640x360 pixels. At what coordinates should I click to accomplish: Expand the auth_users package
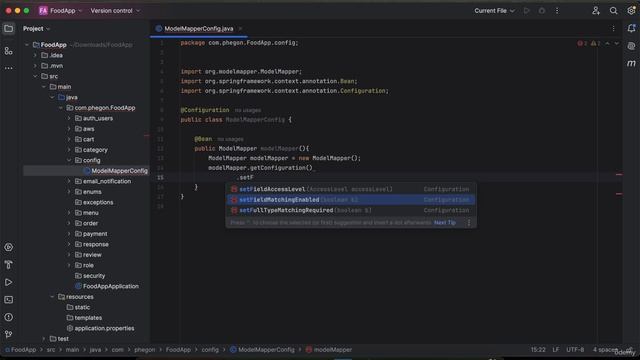[x=69, y=118]
